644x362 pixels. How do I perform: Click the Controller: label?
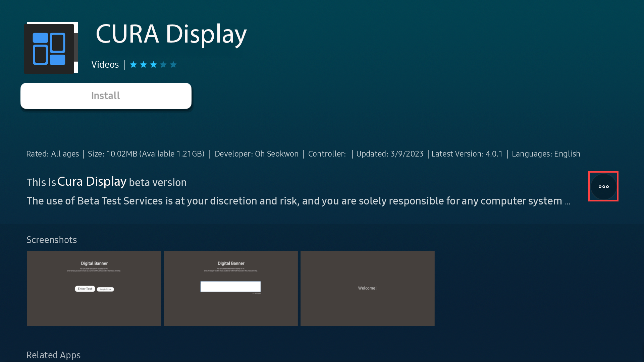click(327, 154)
